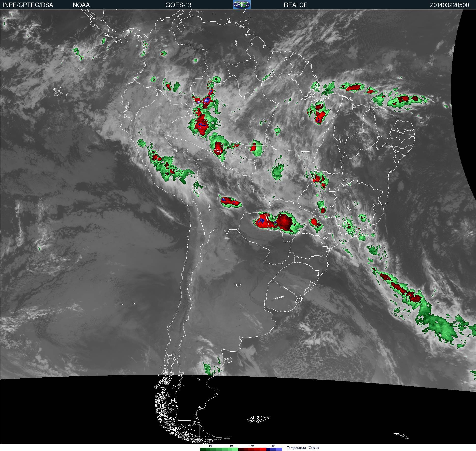Screen dimensions: 476x451
Task: Click the INPE/CPTEC/DSA header label
Action: 28,5
